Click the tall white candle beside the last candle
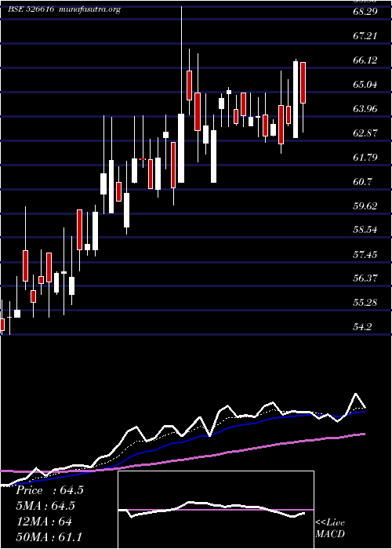Image resolution: width=392 pixels, height=549 pixels. pyautogui.click(x=296, y=100)
